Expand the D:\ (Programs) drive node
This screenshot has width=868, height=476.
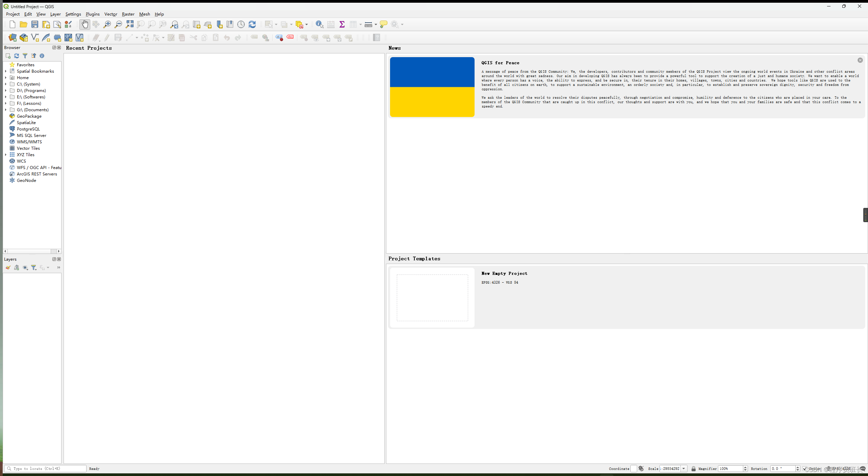click(6, 90)
